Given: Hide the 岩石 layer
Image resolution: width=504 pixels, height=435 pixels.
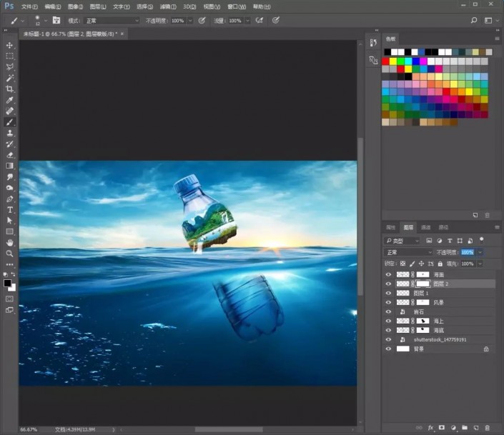Looking at the screenshot, I should pyautogui.click(x=388, y=311).
